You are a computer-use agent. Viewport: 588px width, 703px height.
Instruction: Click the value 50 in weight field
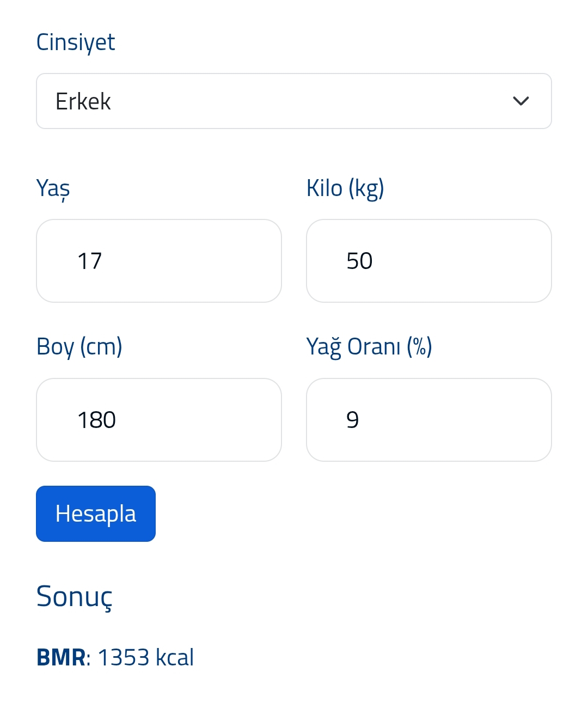pyautogui.click(x=359, y=261)
